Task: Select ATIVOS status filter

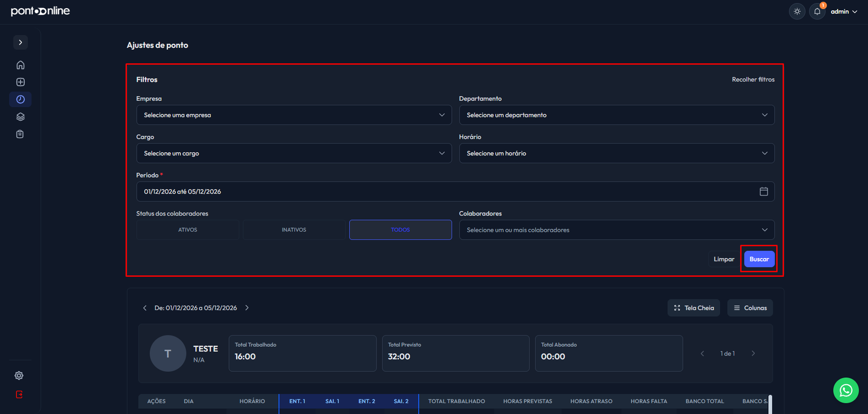Action: 188,230
